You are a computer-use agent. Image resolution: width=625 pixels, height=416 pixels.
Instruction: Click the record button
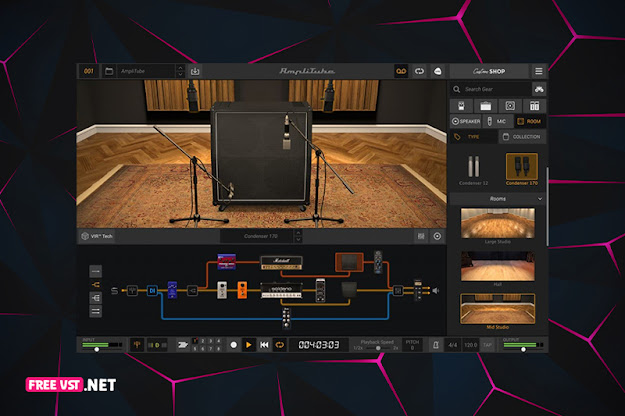pyautogui.click(x=234, y=345)
